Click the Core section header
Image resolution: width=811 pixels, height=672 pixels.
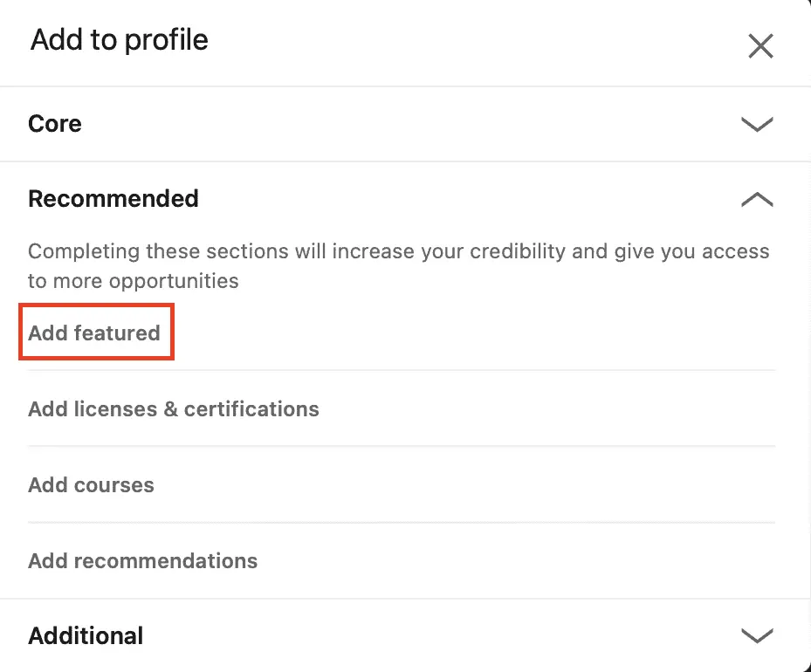[54, 124]
